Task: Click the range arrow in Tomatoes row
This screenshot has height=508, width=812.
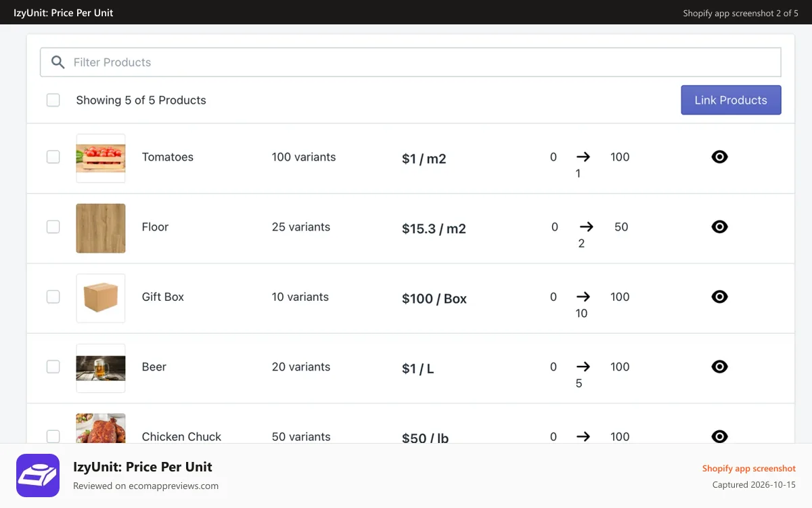Action: point(583,156)
